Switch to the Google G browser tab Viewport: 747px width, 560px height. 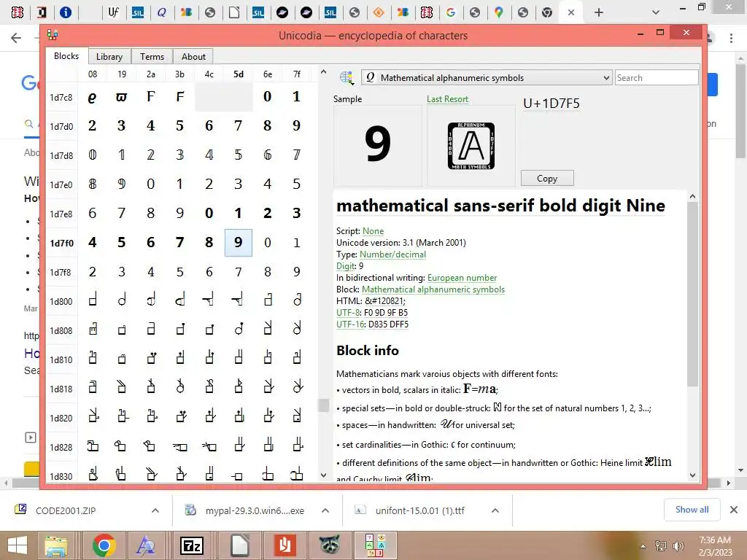tap(451, 12)
